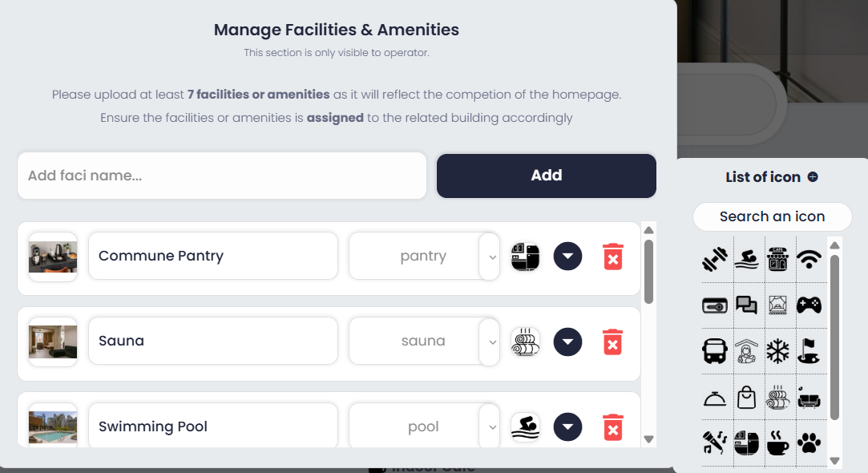Choose the snowflake air-conditioning icon
Screen dimensions: 868x473
pos(777,350)
